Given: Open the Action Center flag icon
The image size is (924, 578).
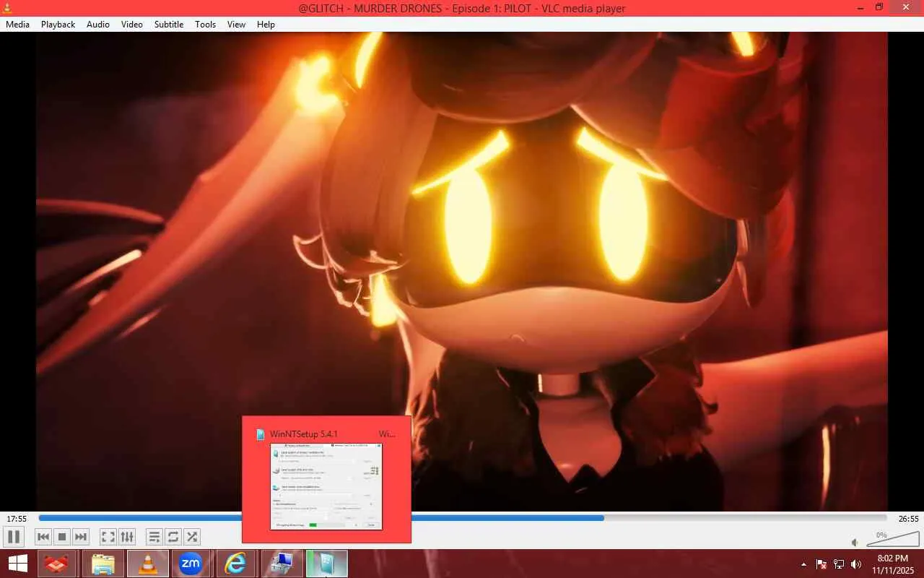Looking at the screenshot, I should click(821, 564).
